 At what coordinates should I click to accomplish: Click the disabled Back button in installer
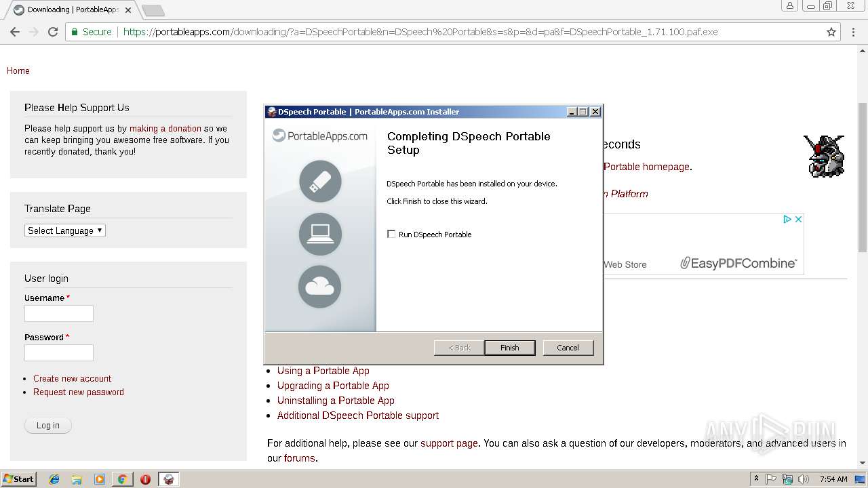click(459, 348)
